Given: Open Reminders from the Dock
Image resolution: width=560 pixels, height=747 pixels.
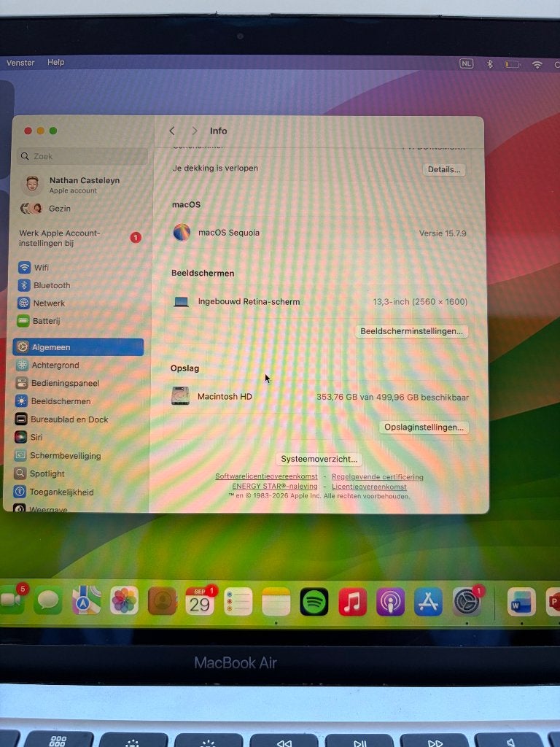Looking at the screenshot, I should point(238,602).
